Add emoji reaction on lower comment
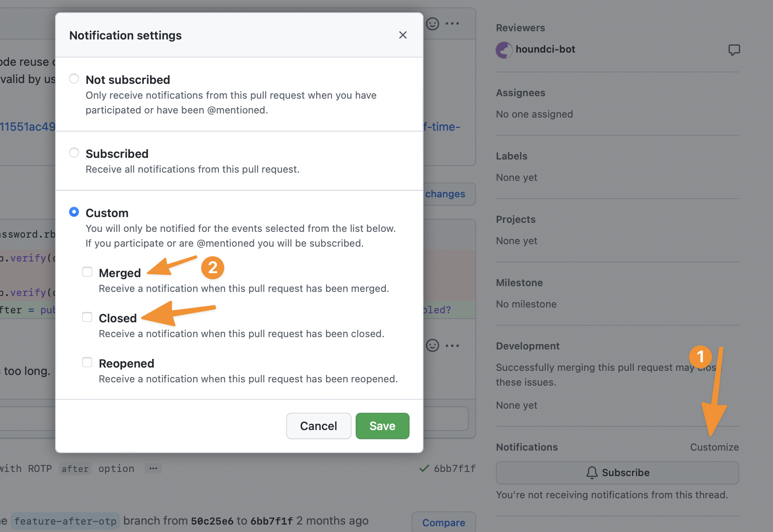 click(433, 346)
